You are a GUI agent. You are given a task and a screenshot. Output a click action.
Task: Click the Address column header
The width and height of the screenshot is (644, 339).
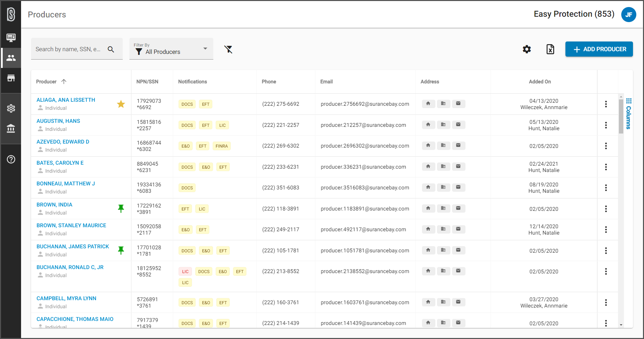tap(430, 82)
